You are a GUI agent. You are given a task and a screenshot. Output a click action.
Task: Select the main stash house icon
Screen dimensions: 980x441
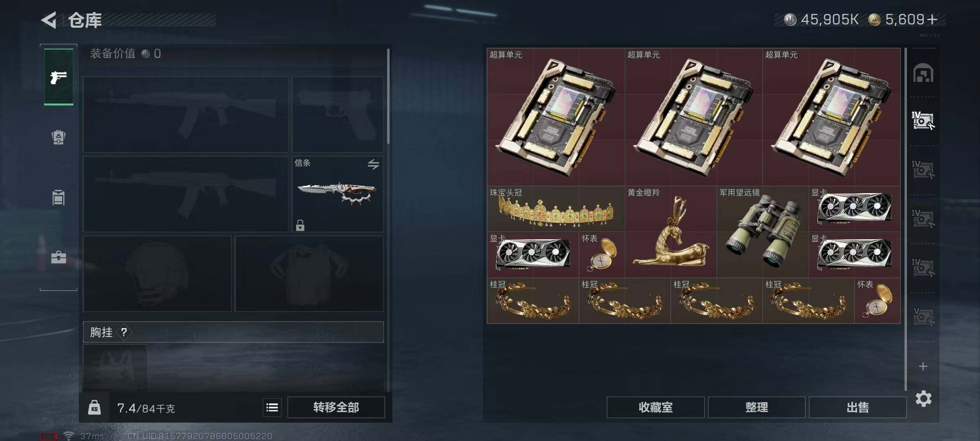(923, 73)
